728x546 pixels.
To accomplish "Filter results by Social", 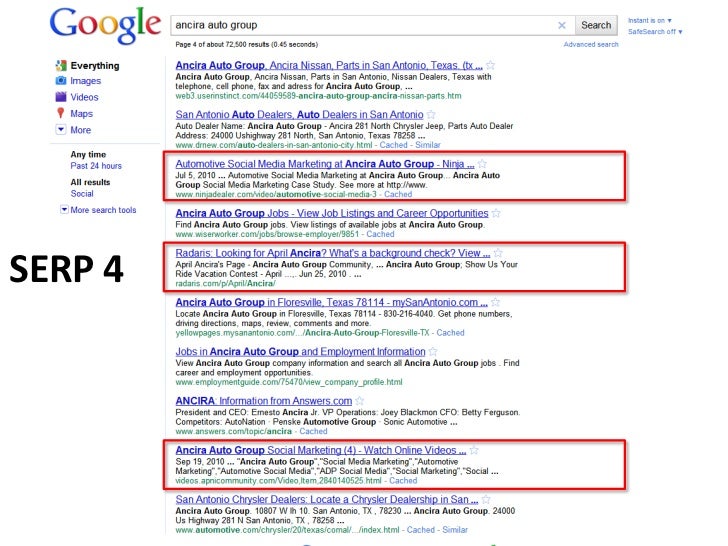I will pyautogui.click(x=82, y=194).
